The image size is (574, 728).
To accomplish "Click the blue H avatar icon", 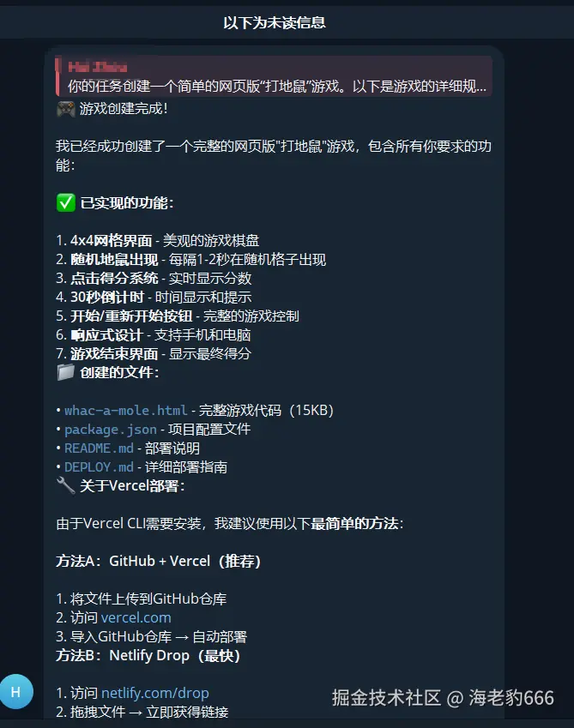I will click(16, 692).
